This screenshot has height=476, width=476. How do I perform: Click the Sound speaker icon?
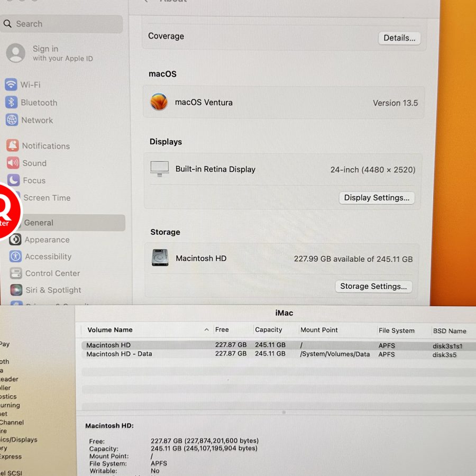coord(13,163)
